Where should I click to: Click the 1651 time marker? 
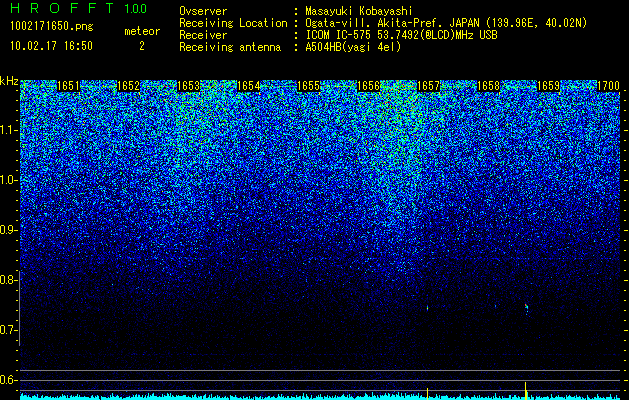[x=68, y=86]
